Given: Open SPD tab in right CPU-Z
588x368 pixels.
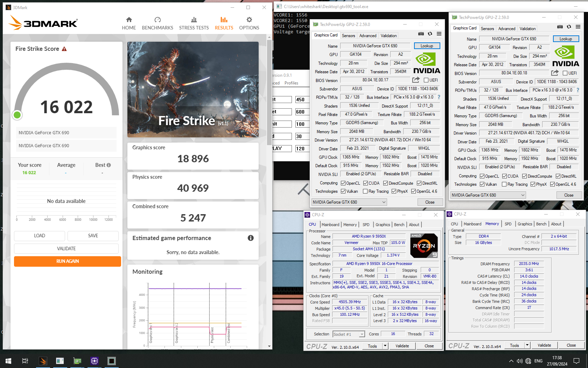Looking at the screenshot, I should coord(508,224).
